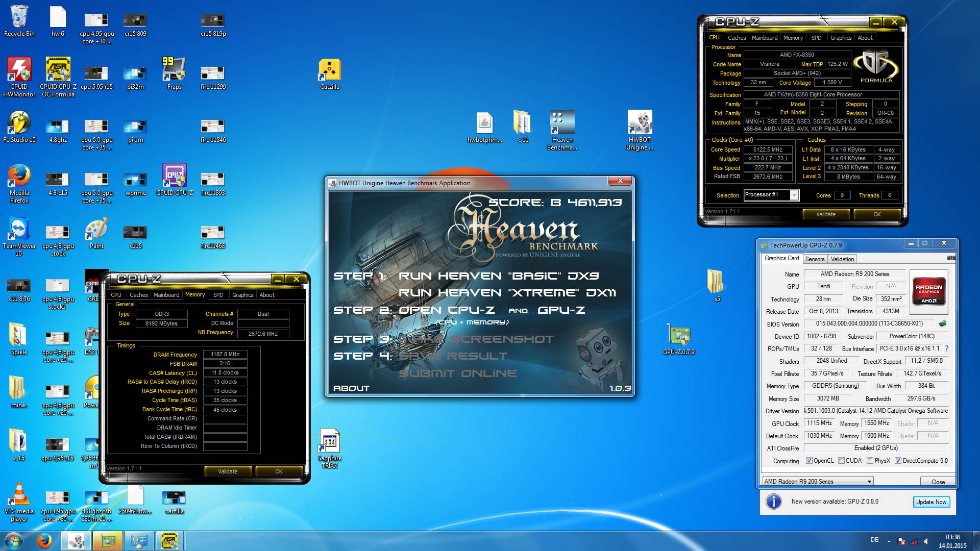Launch Paint from desktop icon

96,233
